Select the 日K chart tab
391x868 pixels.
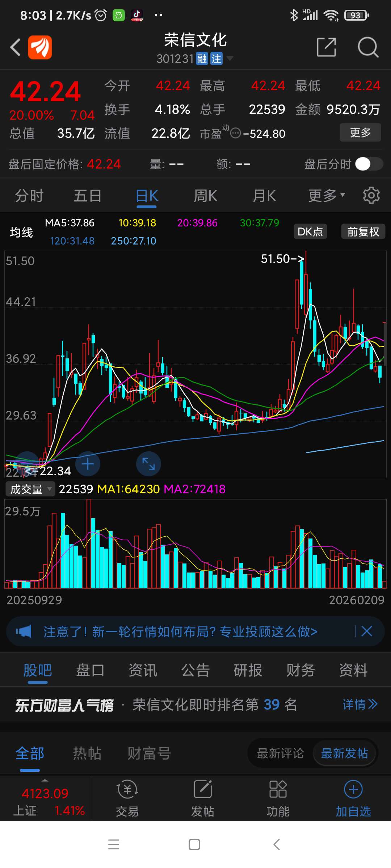[x=147, y=196]
